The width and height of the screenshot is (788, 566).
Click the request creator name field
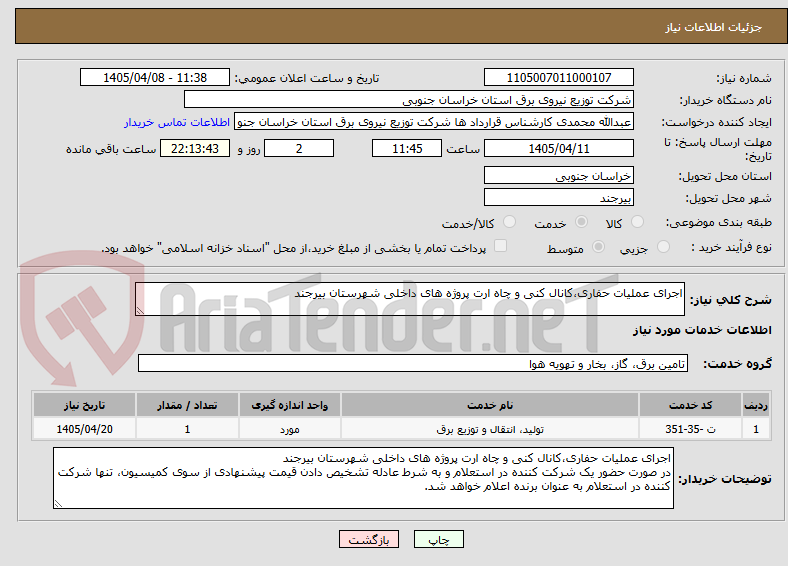click(434, 122)
